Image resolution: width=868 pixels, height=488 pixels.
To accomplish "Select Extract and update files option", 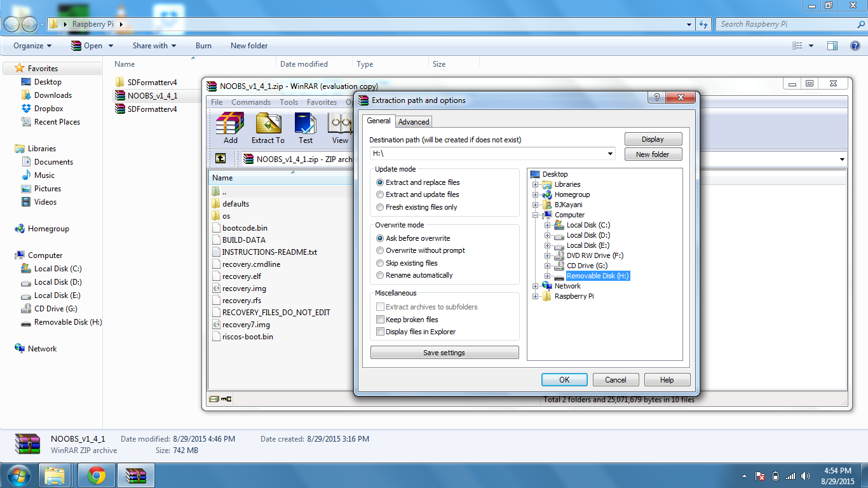I will tap(417, 194).
